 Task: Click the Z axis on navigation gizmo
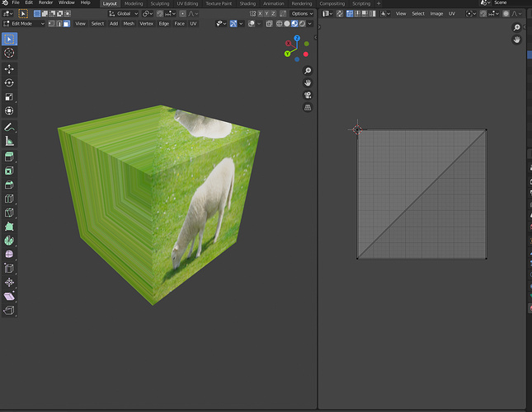click(x=297, y=38)
